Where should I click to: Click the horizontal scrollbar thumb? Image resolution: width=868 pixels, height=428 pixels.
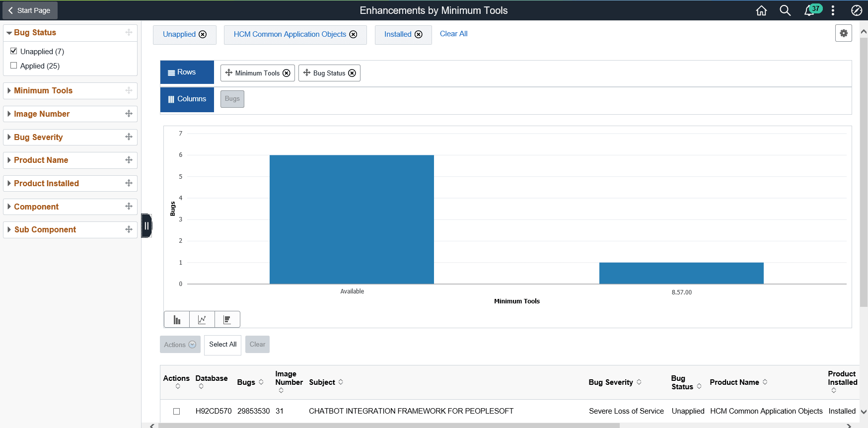[x=389, y=426]
